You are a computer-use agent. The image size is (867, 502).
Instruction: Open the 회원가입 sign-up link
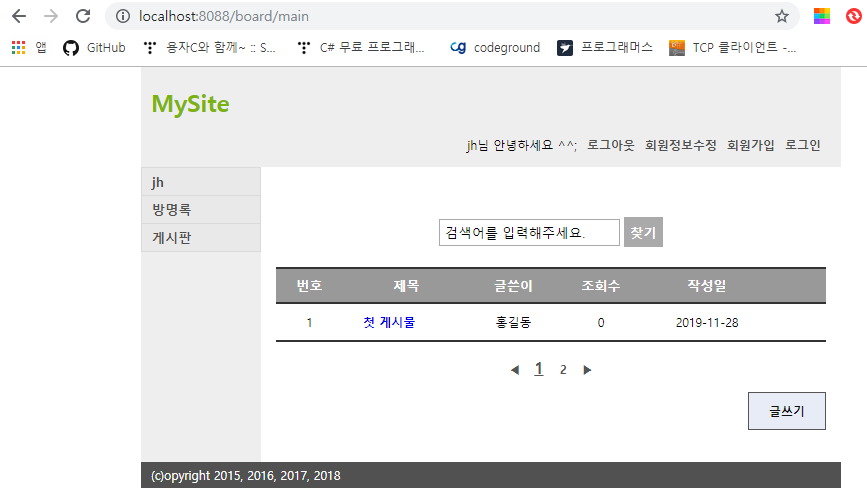tap(751, 145)
